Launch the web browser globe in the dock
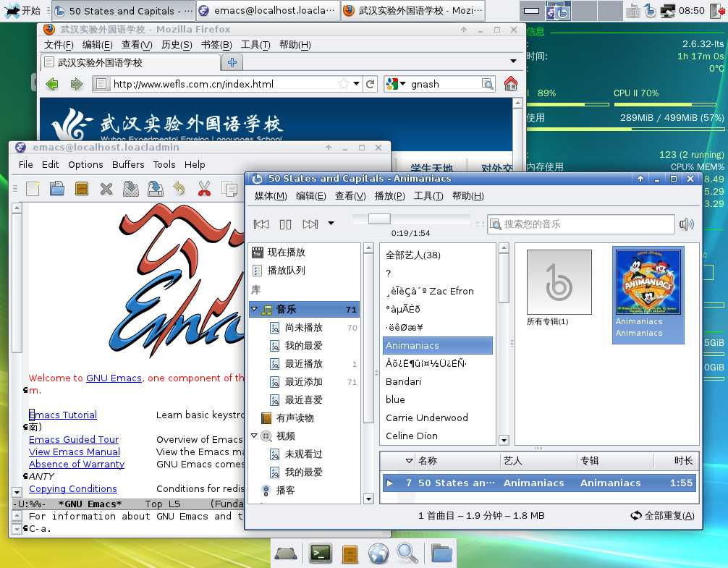This screenshot has width=728, height=568. click(x=378, y=553)
